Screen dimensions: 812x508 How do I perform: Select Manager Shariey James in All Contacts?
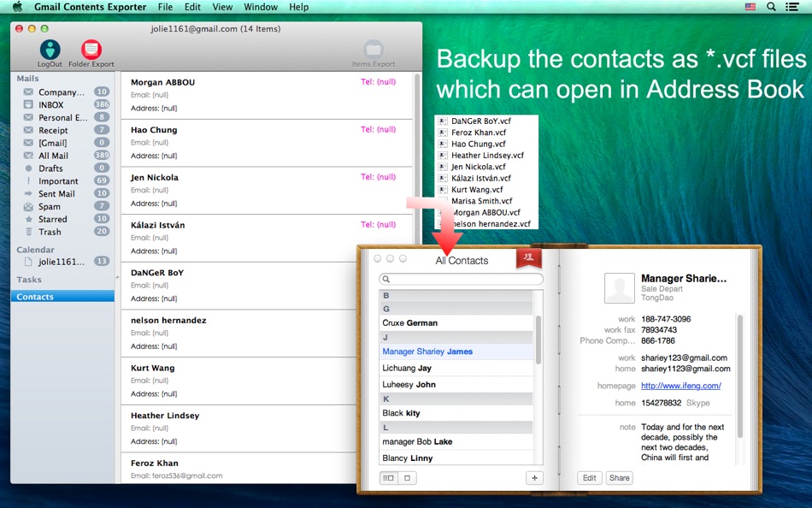pos(456,351)
